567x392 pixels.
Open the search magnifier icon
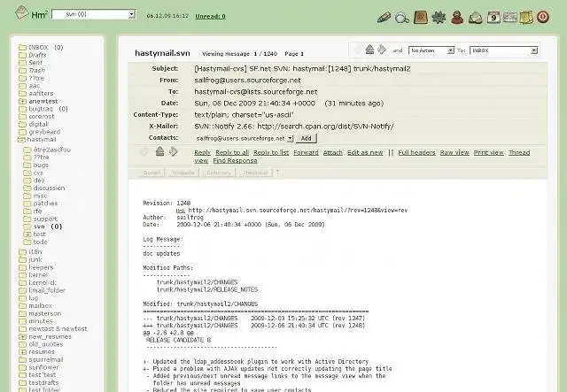pyautogui.click(x=401, y=18)
